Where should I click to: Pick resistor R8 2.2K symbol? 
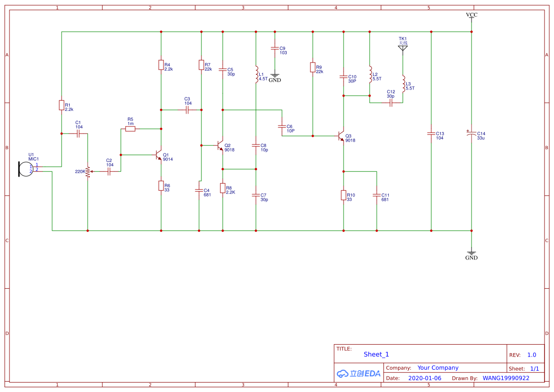coord(223,188)
